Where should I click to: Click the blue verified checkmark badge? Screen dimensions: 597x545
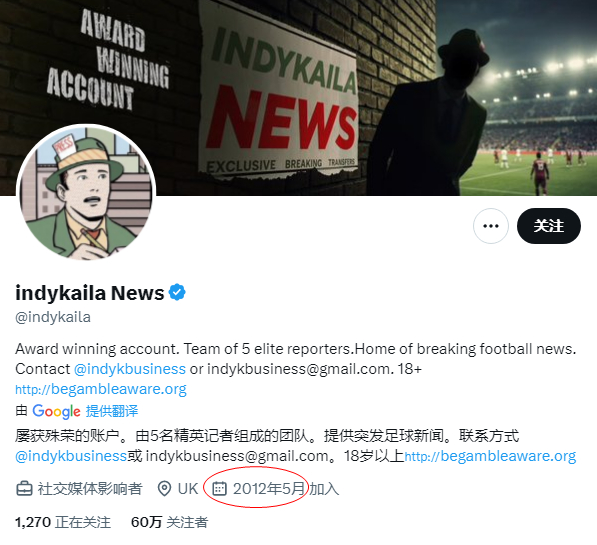[177, 292]
